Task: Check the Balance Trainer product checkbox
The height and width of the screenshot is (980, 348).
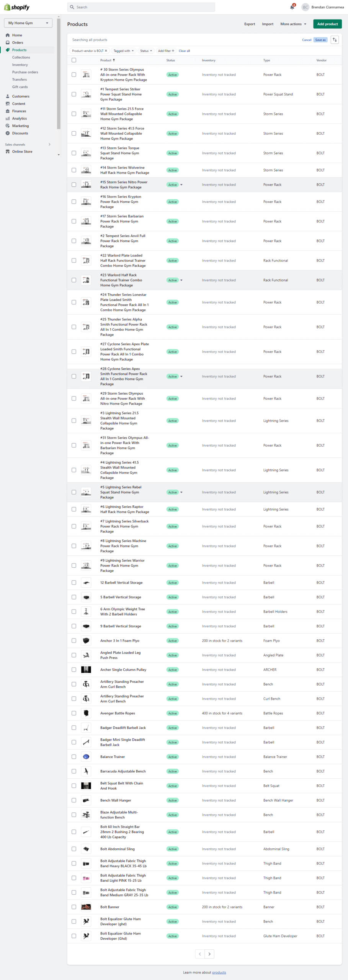Action: [74, 757]
